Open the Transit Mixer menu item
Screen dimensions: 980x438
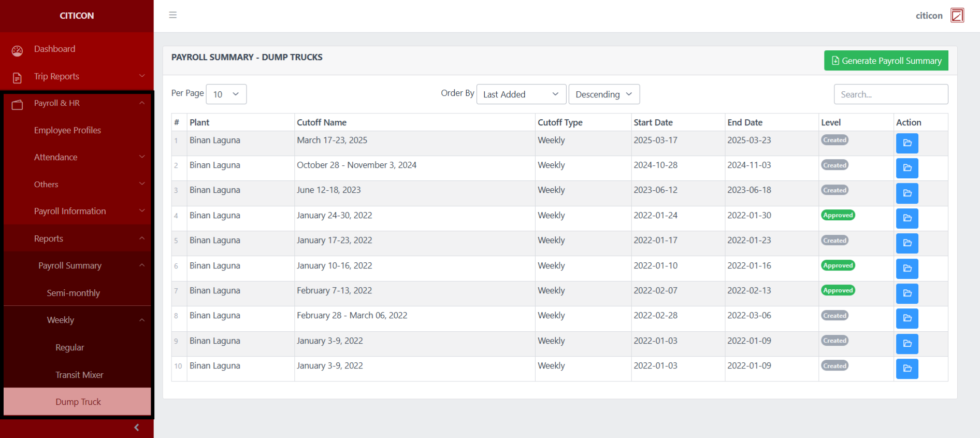point(79,375)
